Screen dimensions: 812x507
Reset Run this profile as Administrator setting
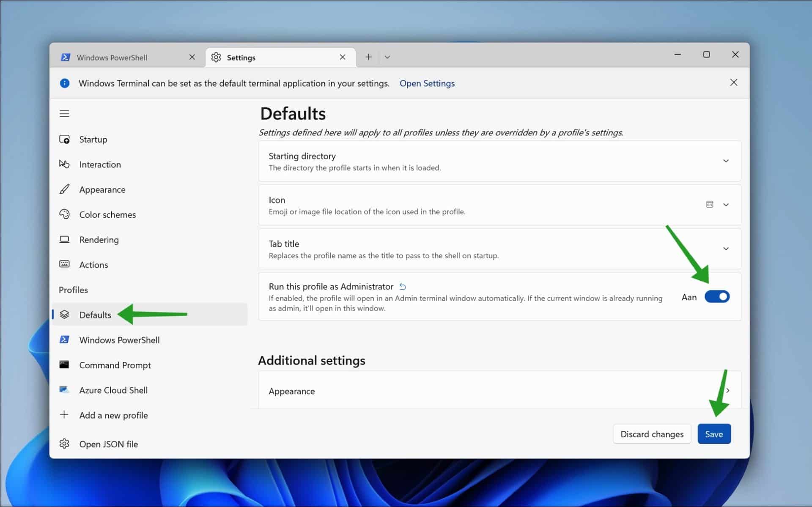pyautogui.click(x=403, y=287)
